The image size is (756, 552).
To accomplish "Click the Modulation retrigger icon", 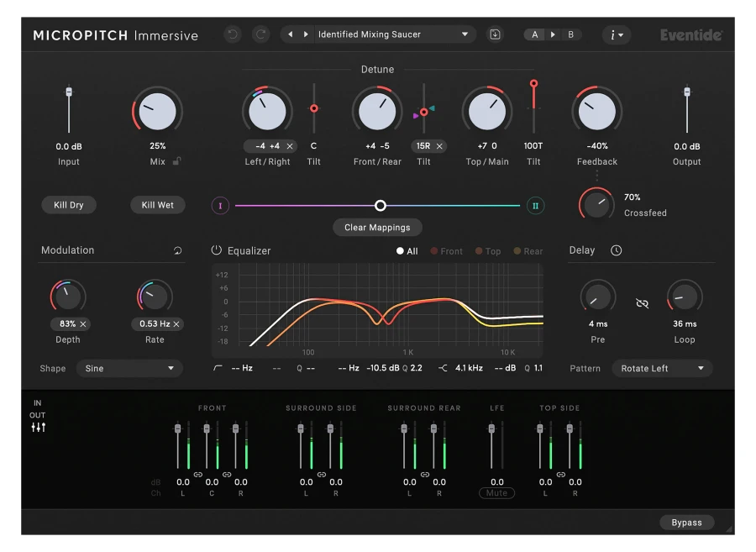I will point(177,250).
